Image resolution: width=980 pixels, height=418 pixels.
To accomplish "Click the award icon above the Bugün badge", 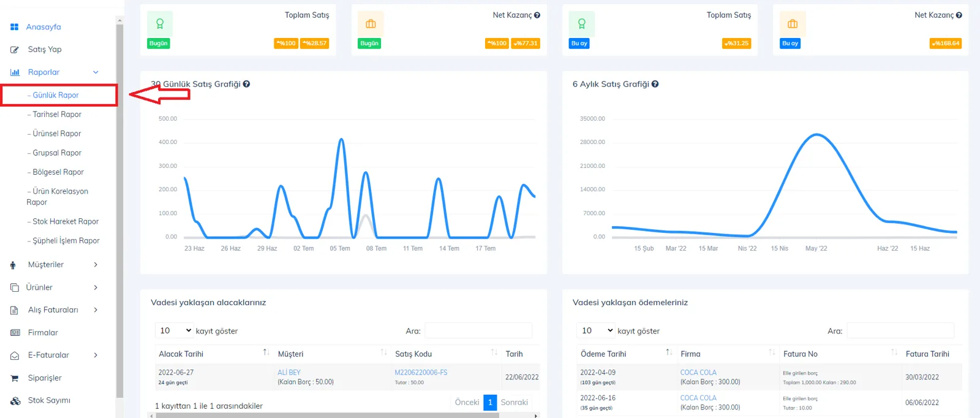I will (160, 24).
